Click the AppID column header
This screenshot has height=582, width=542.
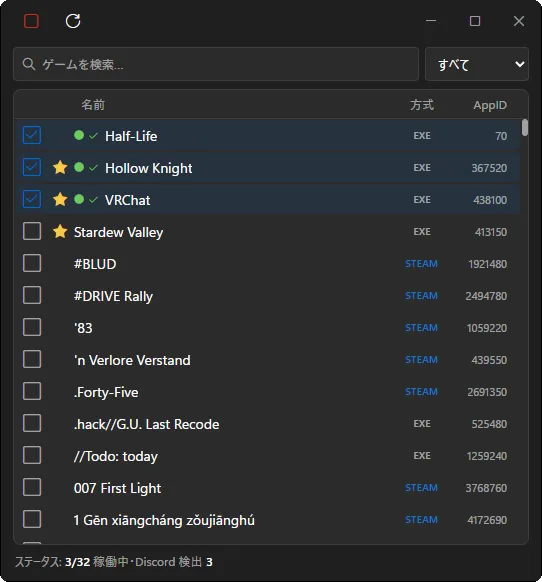(490, 105)
